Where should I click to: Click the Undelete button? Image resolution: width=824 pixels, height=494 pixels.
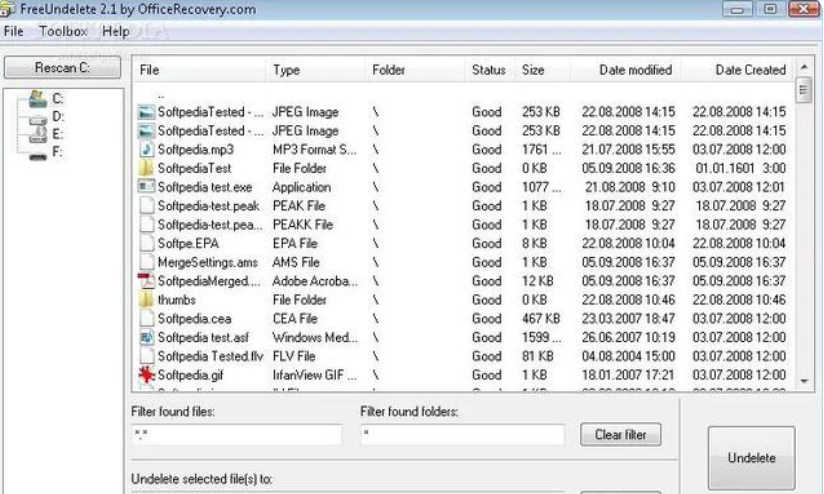(751, 458)
